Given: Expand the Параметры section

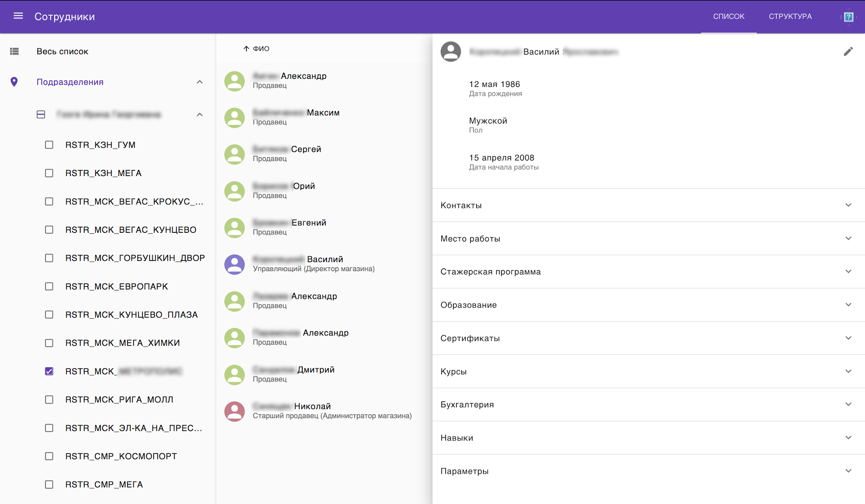Looking at the screenshot, I should tap(649, 471).
